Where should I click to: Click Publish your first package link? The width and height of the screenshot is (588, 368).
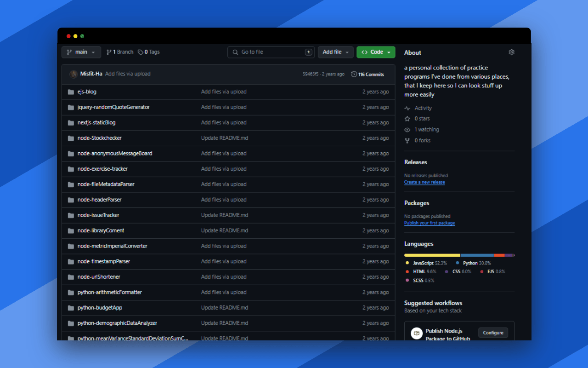point(430,223)
